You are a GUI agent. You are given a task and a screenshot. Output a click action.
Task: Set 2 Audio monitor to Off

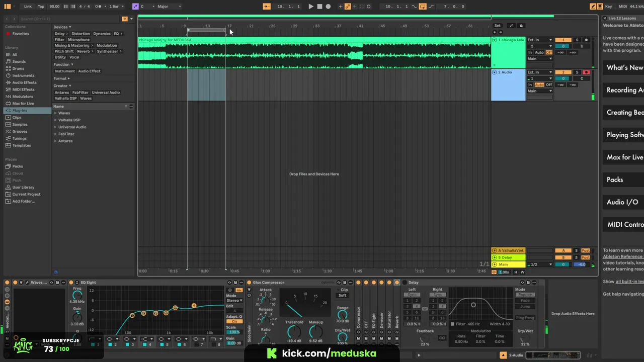pyautogui.click(x=549, y=85)
